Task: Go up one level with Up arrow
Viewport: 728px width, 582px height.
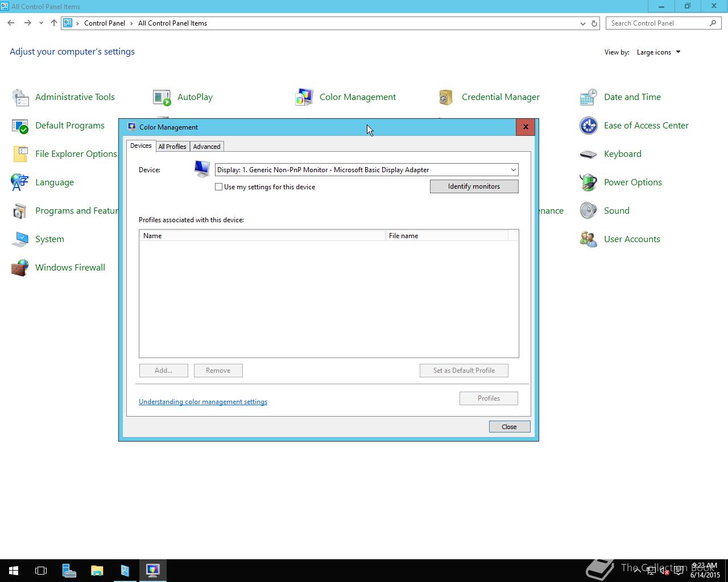Action: (54, 23)
